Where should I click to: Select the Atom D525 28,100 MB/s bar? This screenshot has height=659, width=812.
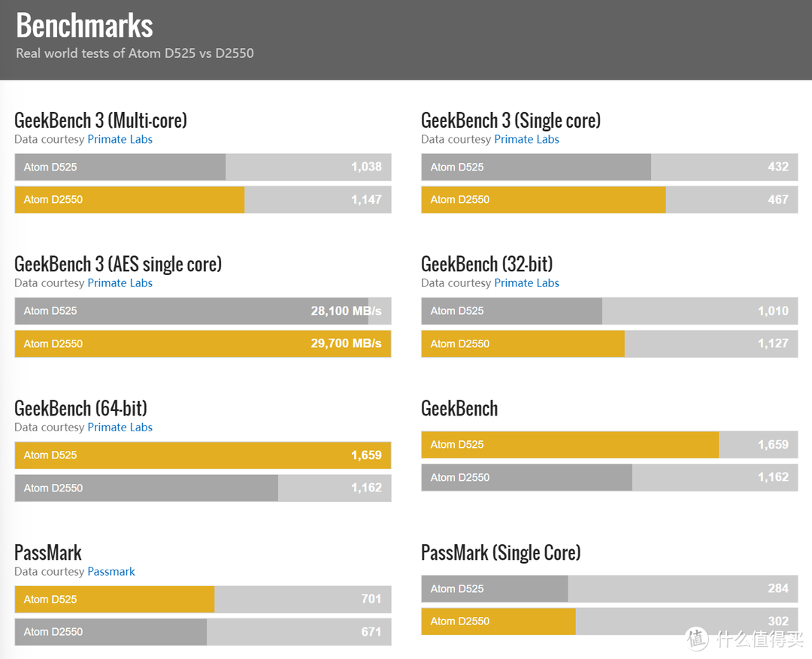(x=192, y=311)
